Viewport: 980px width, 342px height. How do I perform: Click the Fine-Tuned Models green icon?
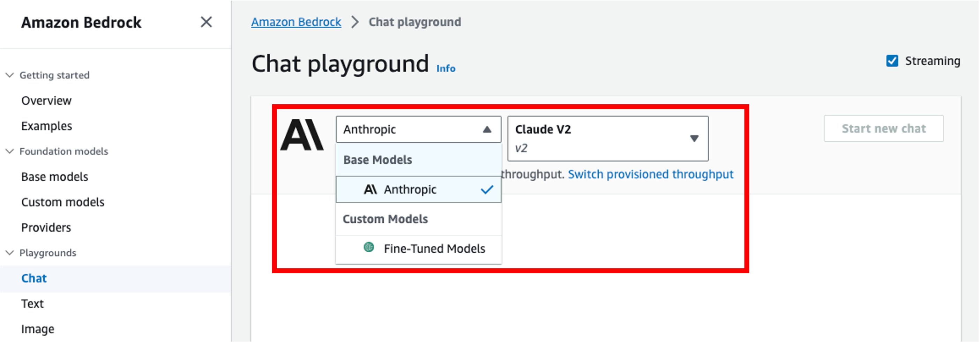pos(369,247)
